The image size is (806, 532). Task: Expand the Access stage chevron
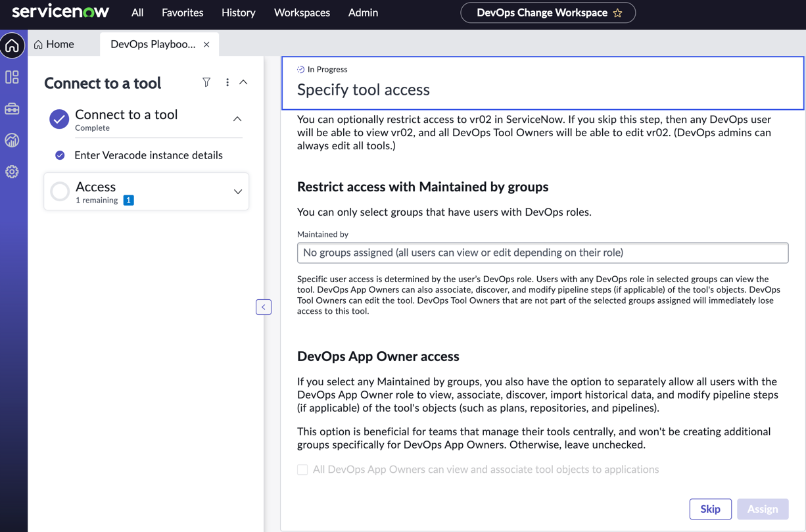238,192
